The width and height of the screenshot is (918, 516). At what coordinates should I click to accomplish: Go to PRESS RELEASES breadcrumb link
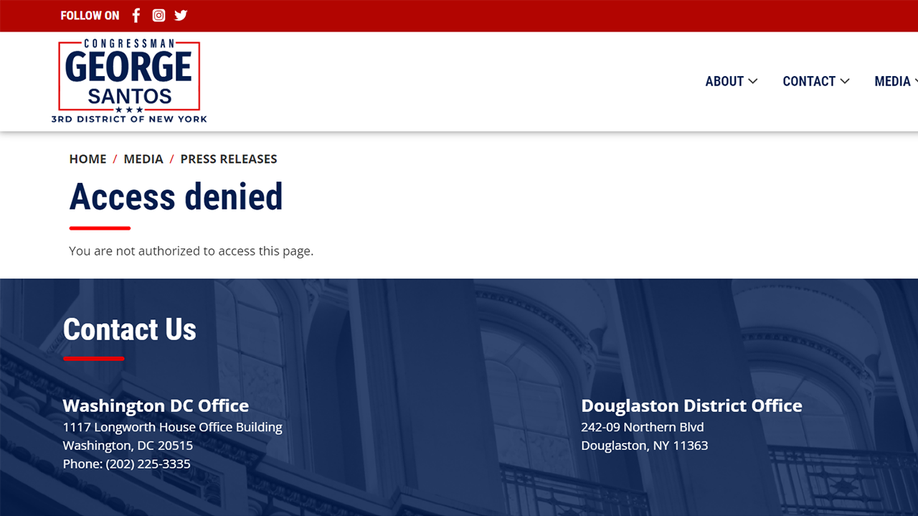(x=229, y=159)
